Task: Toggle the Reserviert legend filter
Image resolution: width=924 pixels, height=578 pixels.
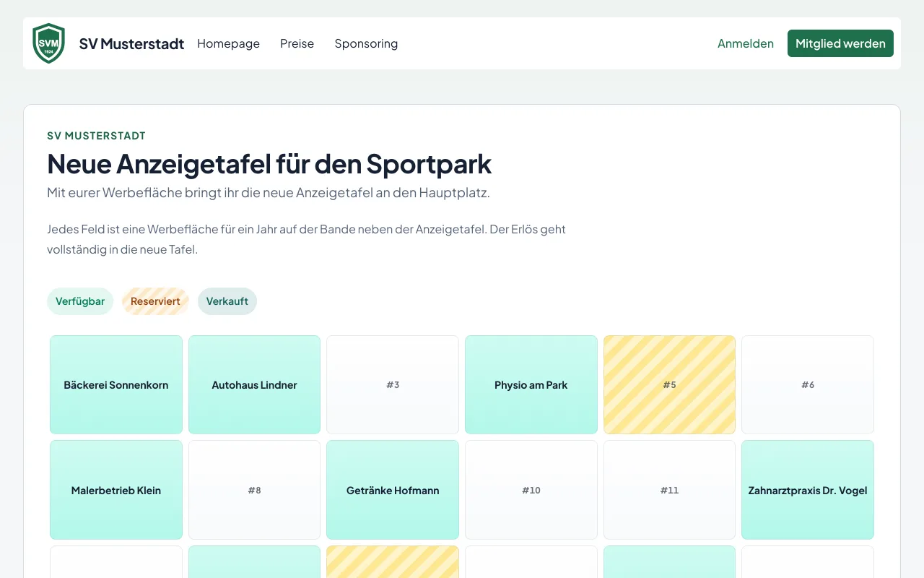Action: pyautogui.click(x=155, y=301)
